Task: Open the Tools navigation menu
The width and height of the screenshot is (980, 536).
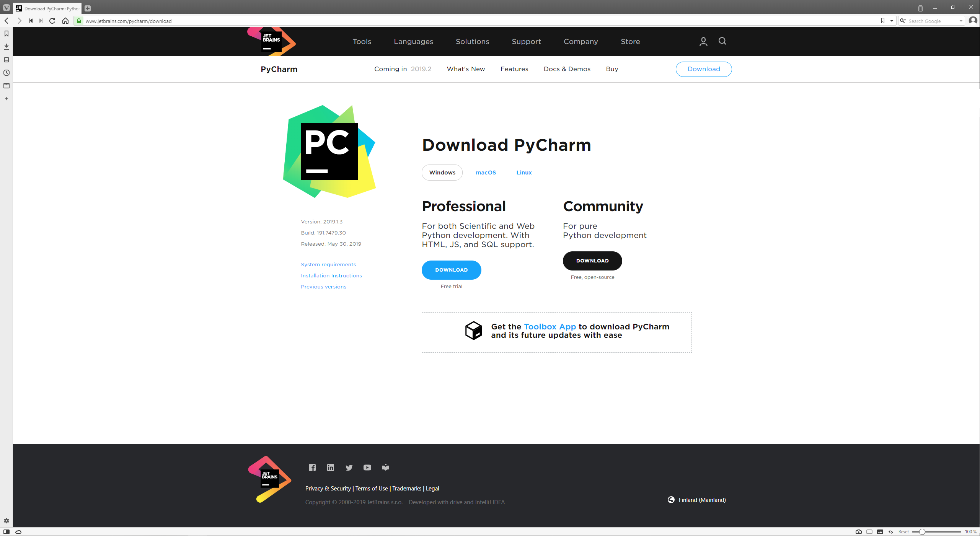Action: click(x=362, y=41)
